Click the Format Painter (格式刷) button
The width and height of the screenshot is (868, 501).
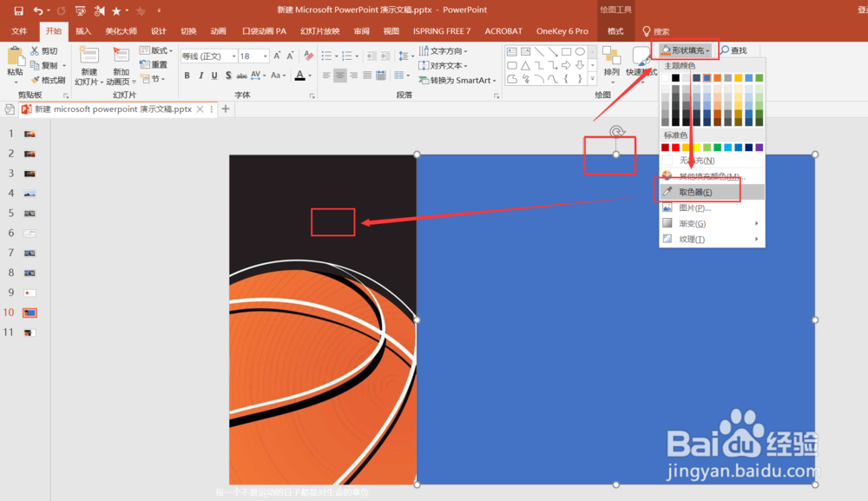(x=48, y=80)
